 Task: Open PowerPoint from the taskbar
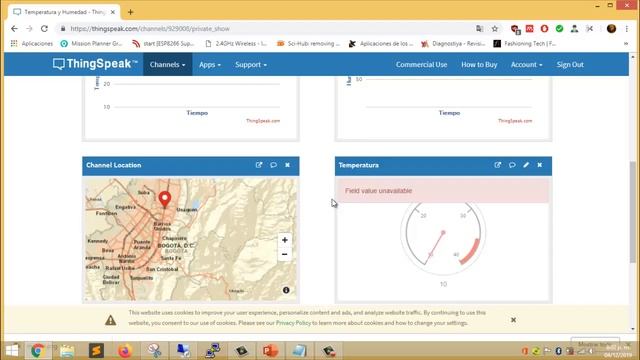[x=270, y=351]
